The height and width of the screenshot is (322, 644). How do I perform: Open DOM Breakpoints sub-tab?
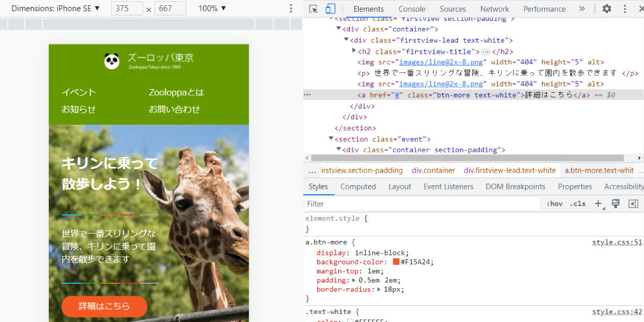click(x=515, y=187)
